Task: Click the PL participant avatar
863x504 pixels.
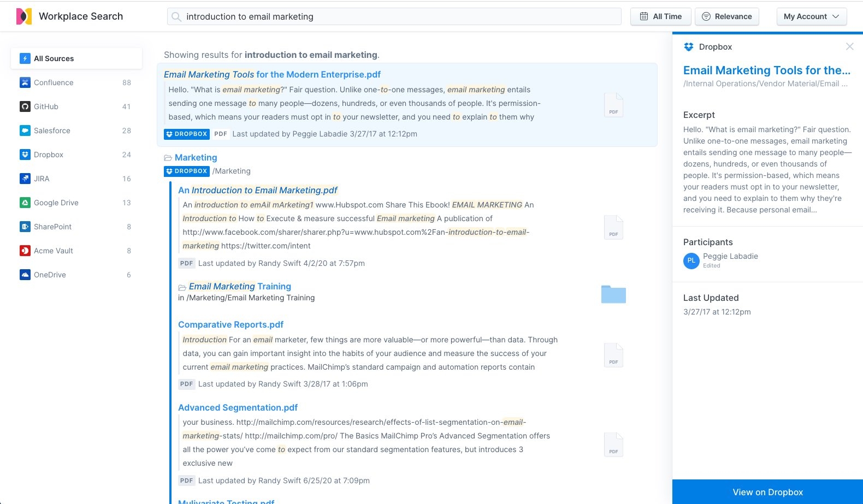Action: (691, 260)
